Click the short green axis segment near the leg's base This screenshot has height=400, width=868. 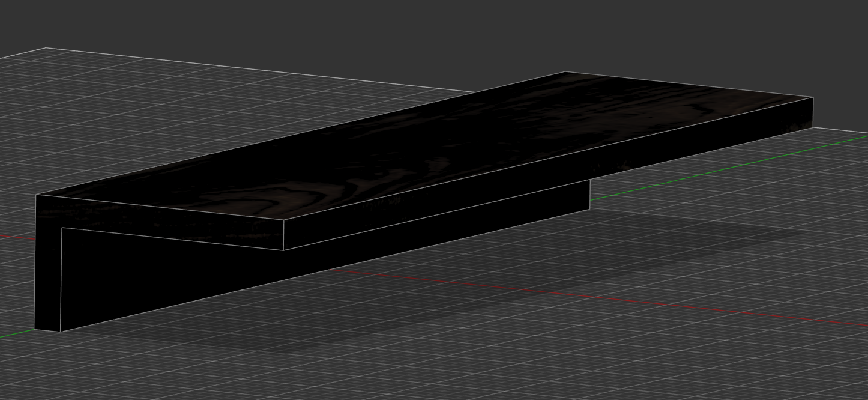tap(17, 333)
